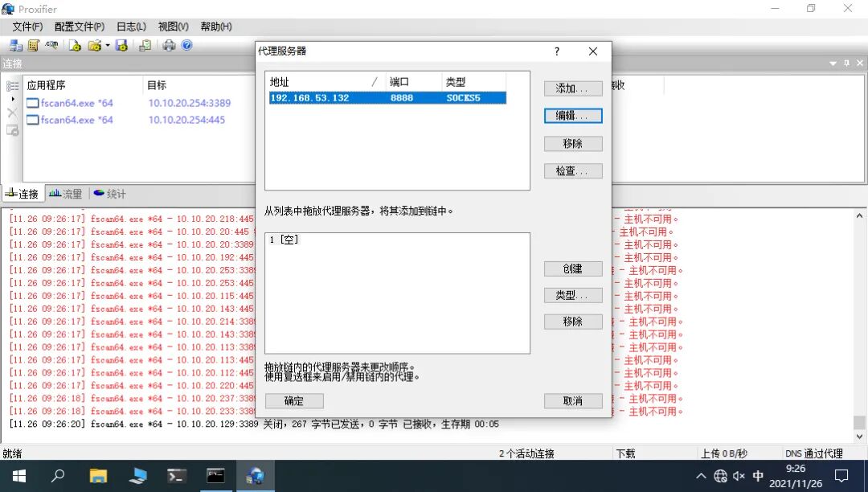Open Server Manager taskbar icon
The image size is (868, 492).
pos(137,476)
